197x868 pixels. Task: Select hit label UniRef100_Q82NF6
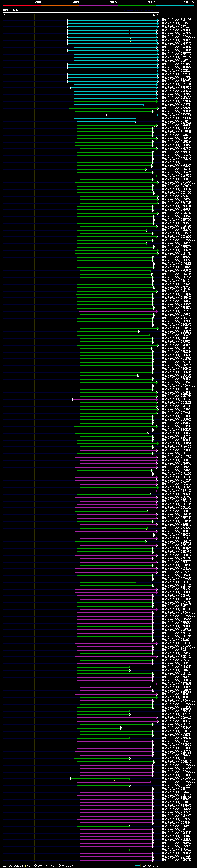point(177,389)
